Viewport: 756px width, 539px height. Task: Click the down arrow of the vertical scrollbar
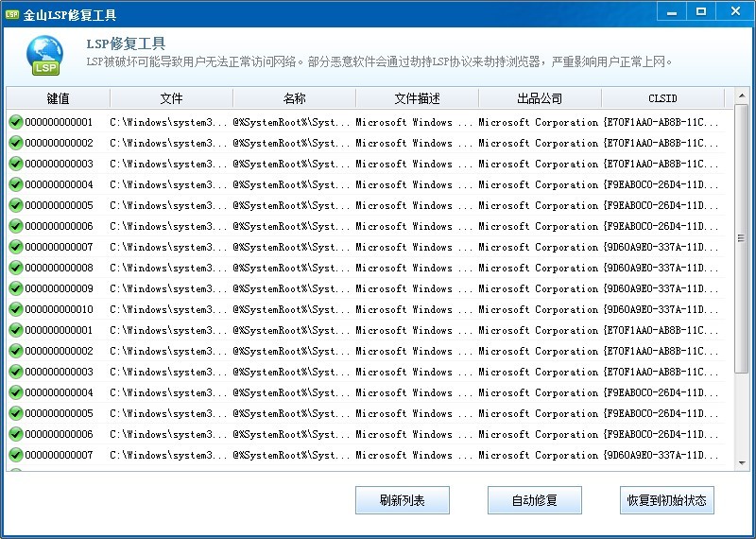point(742,463)
